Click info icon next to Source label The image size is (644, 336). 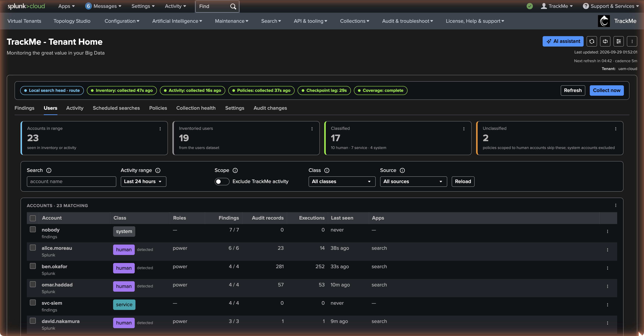[402, 170]
